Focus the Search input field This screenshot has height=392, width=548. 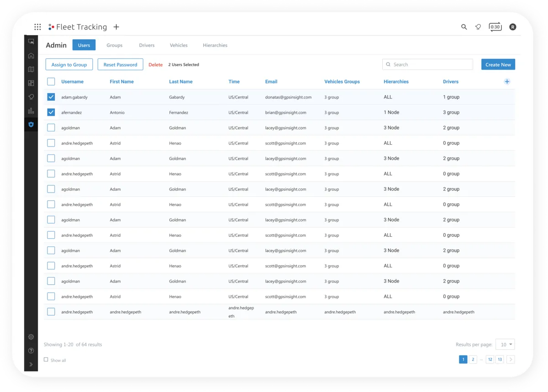click(427, 64)
